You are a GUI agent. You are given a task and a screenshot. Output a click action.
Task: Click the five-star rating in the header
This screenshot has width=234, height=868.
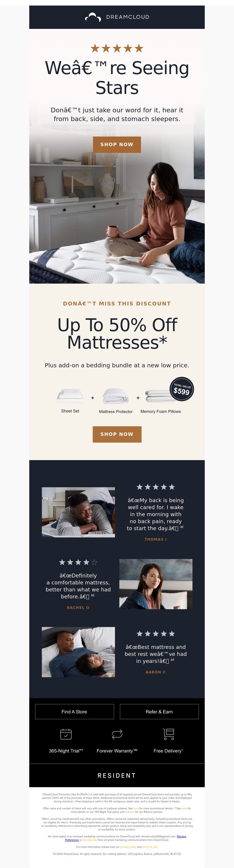tap(117, 48)
